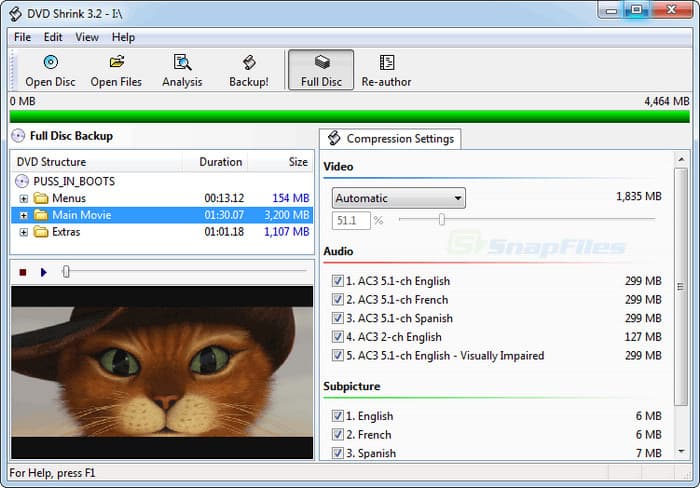Click the For Help, press F1 status text
700x488 pixels.
point(52,473)
